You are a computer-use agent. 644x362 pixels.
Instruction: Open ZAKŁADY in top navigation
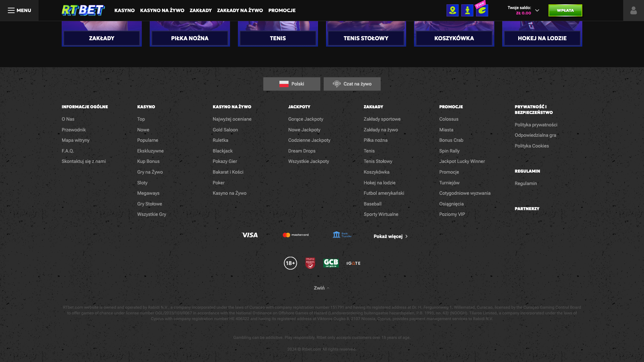[201, 10]
